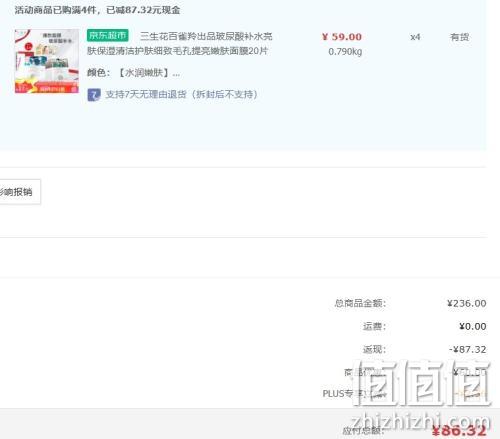This screenshot has width=500, height=439.
Task: Open the product title link 三生花百雀羚
Action: [206, 36]
